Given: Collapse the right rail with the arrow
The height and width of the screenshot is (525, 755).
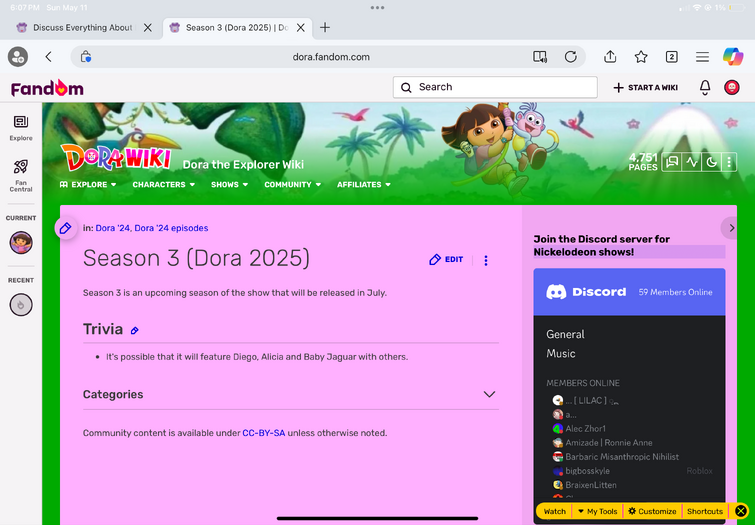Looking at the screenshot, I should pos(730,228).
